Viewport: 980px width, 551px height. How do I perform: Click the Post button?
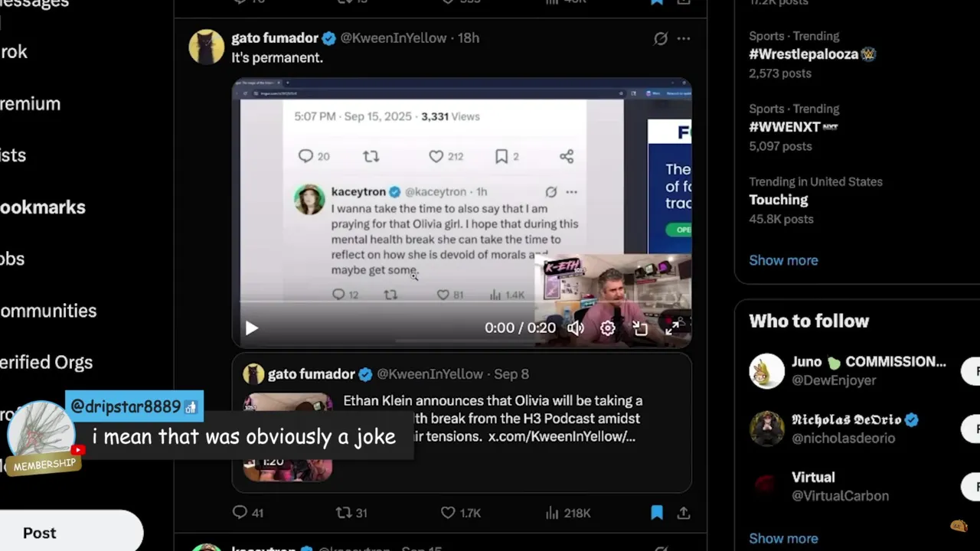71,533
